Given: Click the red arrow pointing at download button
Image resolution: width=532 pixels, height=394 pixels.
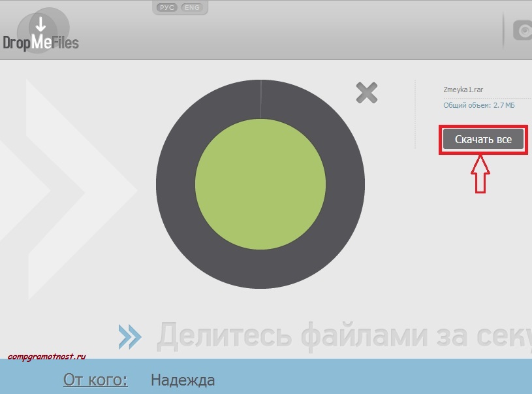Looking at the screenshot, I should coord(480,173).
